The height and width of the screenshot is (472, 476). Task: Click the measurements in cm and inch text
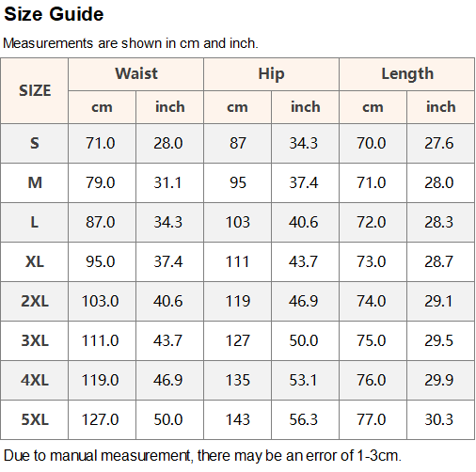[131, 43]
